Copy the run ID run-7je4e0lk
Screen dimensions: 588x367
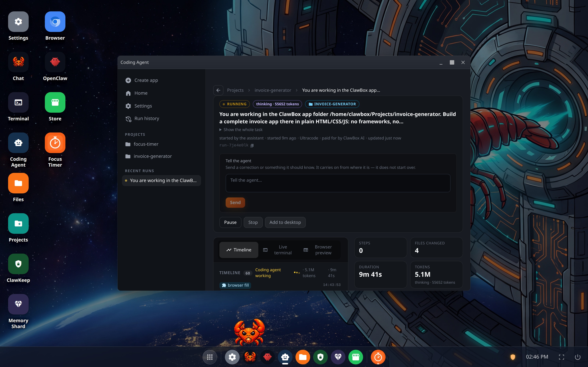coord(252,145)
